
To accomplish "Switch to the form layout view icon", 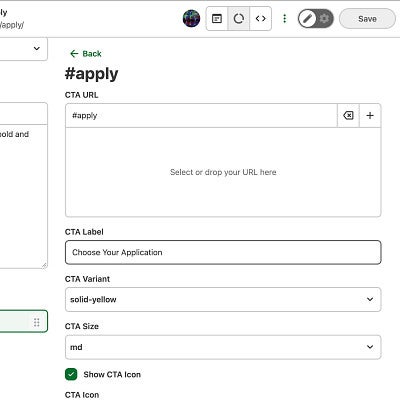I will pyautogui.click(x=217, y=19).
